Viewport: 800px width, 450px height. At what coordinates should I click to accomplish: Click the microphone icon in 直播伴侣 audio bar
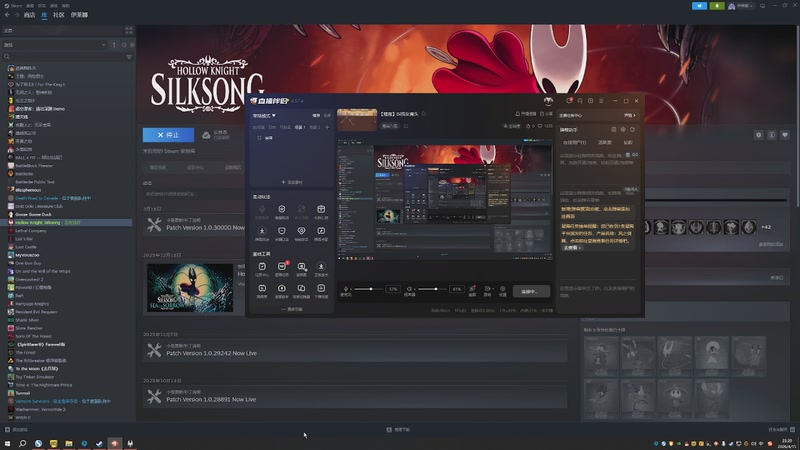coord(346,289)
